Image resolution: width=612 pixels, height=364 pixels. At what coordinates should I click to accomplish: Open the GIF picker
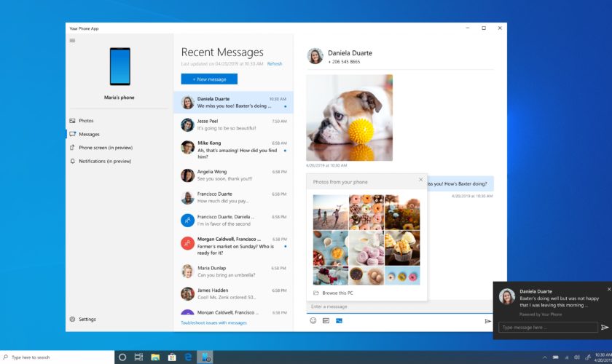[326, 321]
